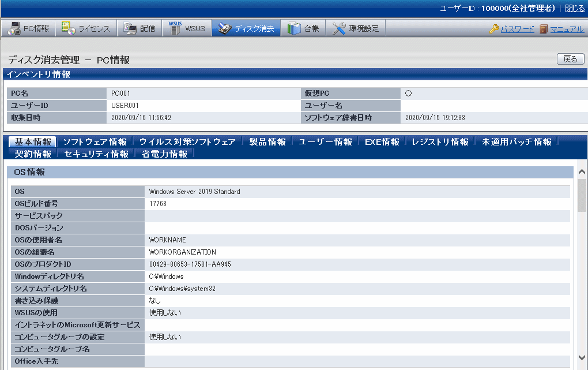The image size is (588, 370).
Task: Click the WORKORGANIZATION value
Action: point(182,252)
